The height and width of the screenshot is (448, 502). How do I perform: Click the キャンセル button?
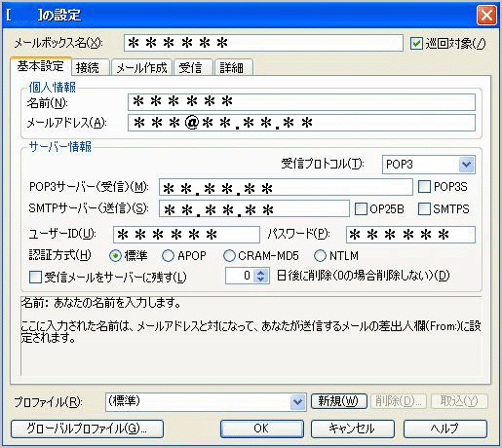(x=353, y=429)
